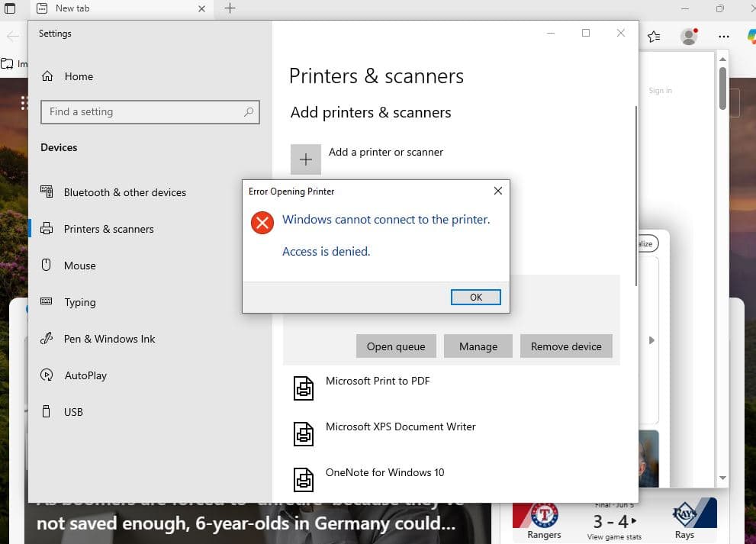
Task: Click the Remove device button
Action: [x=566, y=346]
